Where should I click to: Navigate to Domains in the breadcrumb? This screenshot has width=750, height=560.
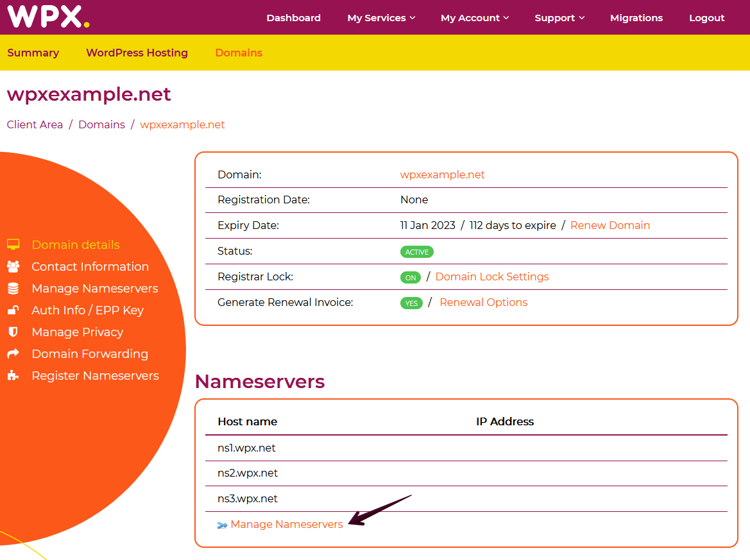[x=101, y=124]
